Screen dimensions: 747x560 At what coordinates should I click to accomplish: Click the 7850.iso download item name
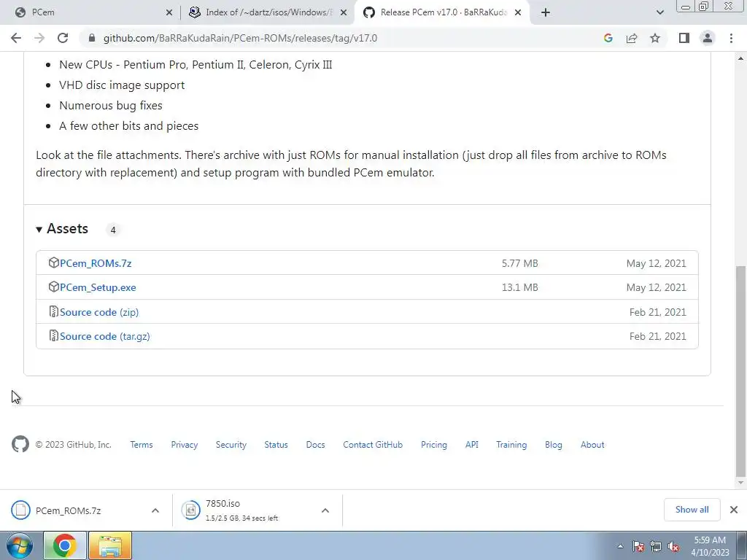click(223, 503)
